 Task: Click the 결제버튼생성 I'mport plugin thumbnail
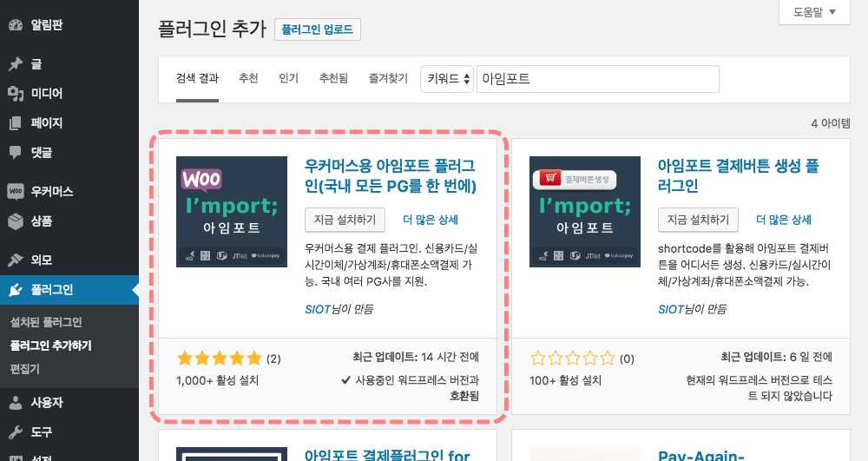[584, 212]
